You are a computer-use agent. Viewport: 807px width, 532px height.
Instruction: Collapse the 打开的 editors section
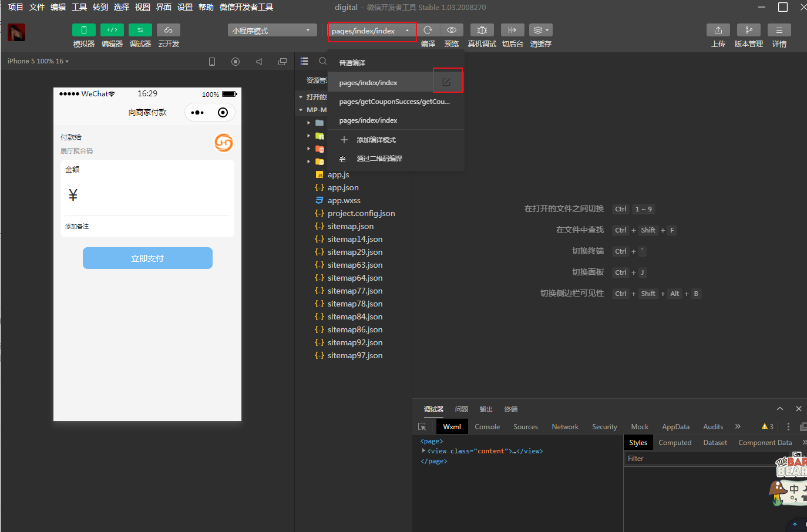301,97
